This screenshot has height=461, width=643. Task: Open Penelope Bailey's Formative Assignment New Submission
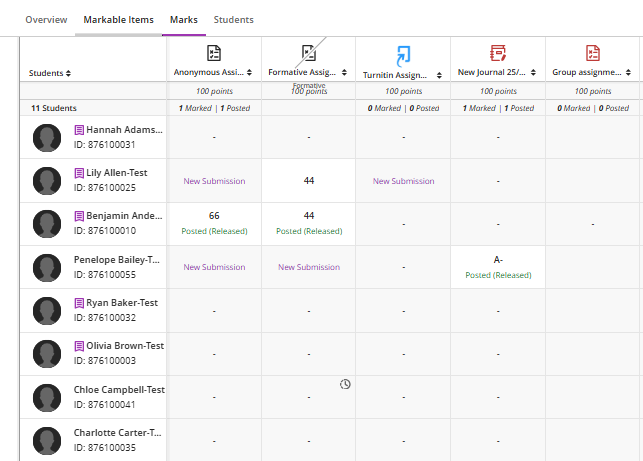pyautogui.click(x=309, y=267)
